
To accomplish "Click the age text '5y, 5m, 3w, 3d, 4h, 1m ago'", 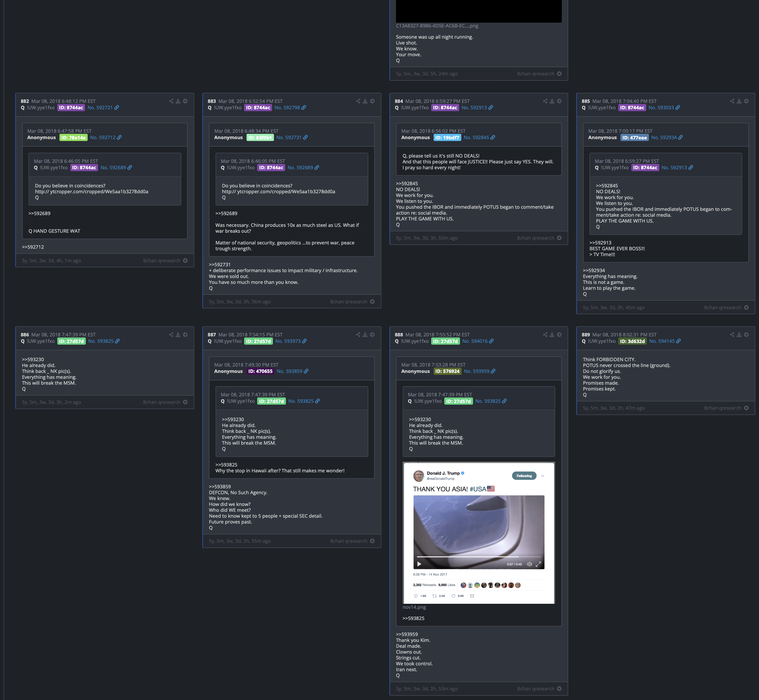I will [x=51, y=261].
